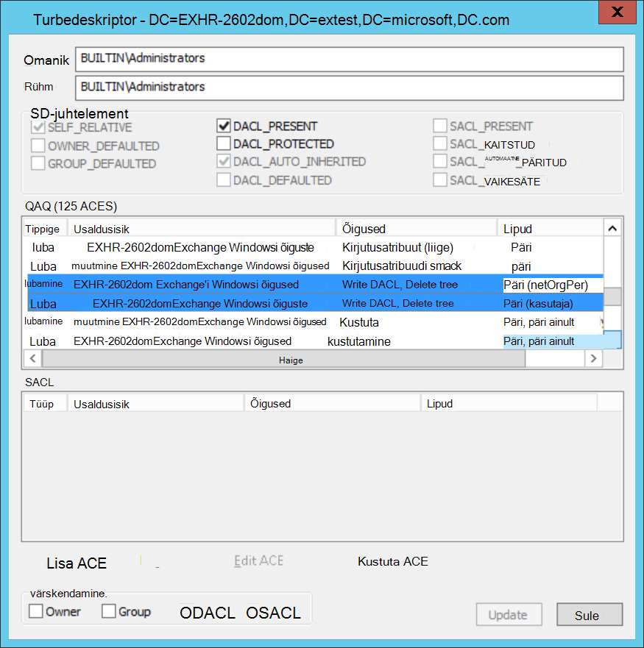Uncheck the DACL_PRESENT checkbox

pos(224,126)
